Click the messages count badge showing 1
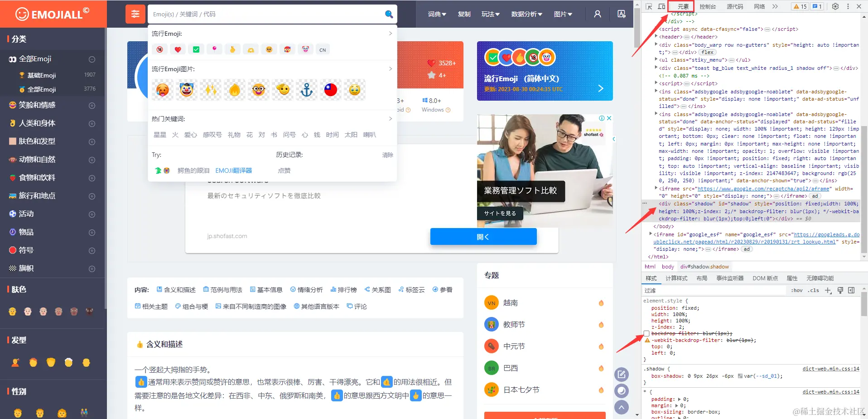This screenshot has width=868, height=419. [x=817, y=6]
